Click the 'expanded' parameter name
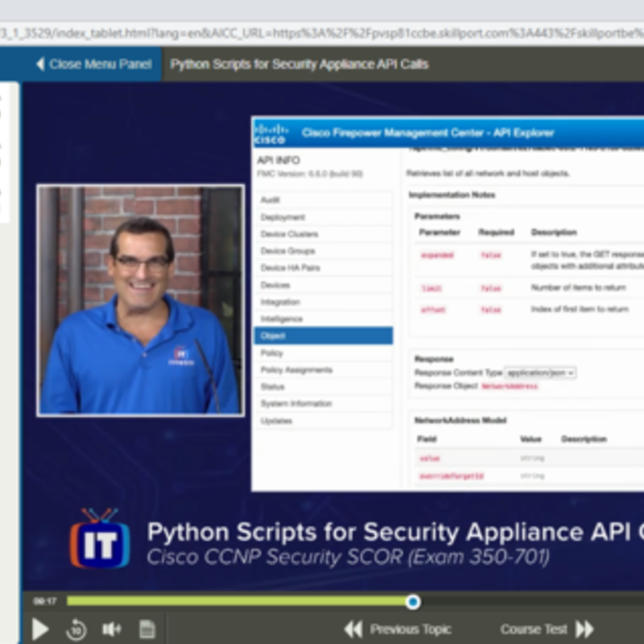This screenshot has width=644, height=644. (437, 255)
